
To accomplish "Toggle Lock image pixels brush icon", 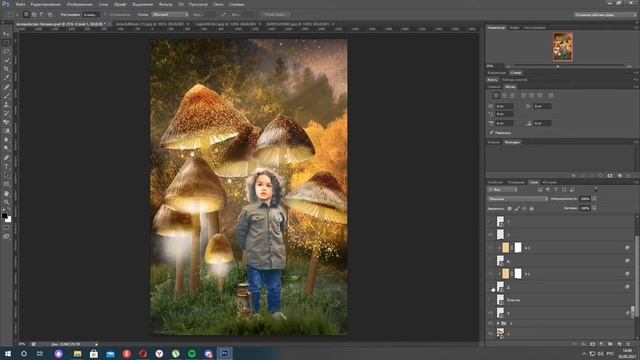I will coord(517,209).
